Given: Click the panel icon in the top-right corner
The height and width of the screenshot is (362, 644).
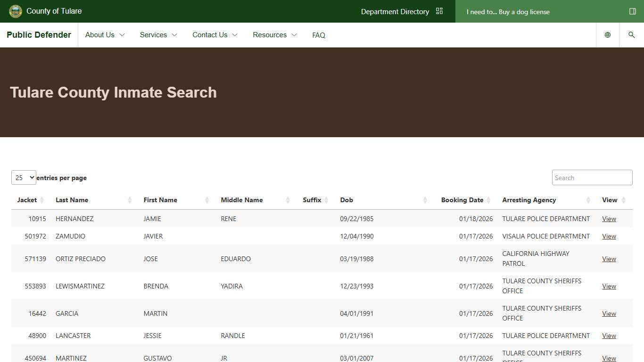Looking at the screenshot, I should coord(633,11).
